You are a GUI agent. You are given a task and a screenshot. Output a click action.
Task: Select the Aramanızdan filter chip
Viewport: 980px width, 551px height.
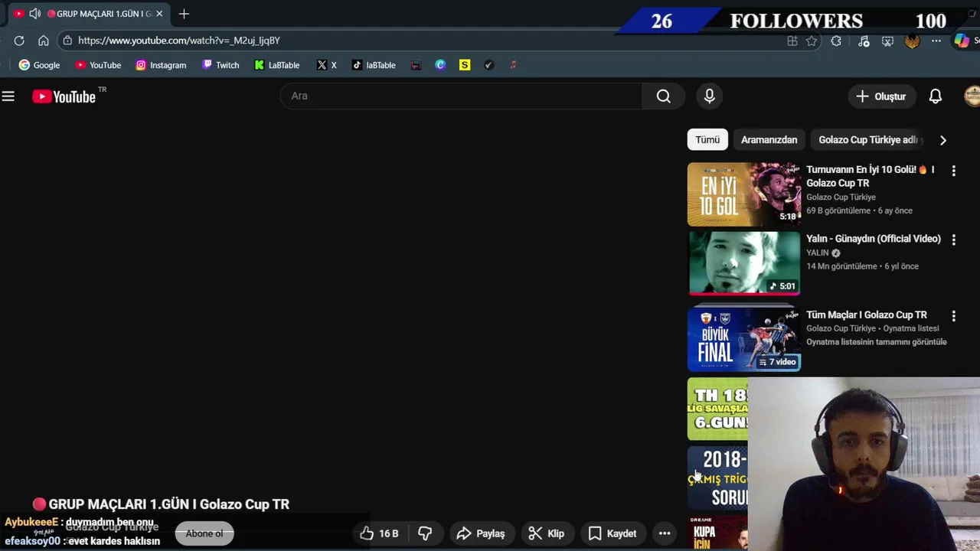pos(769,140)
